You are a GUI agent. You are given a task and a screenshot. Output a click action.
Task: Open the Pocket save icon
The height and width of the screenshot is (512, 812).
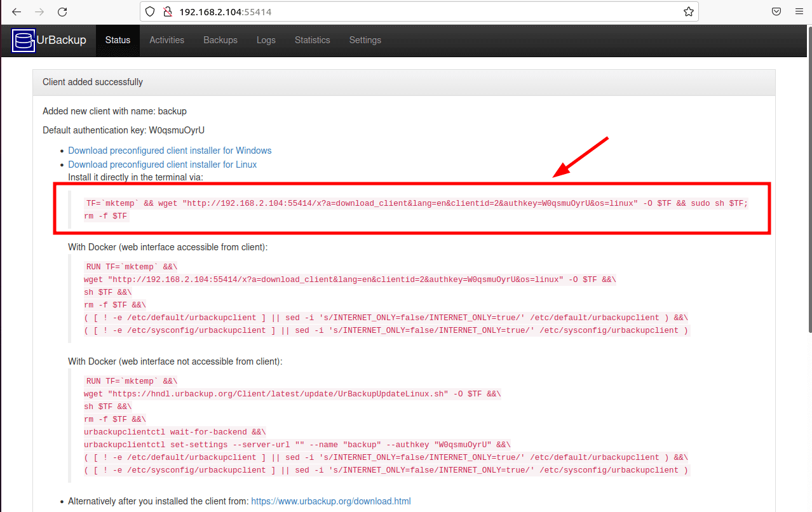pos(776,11)
